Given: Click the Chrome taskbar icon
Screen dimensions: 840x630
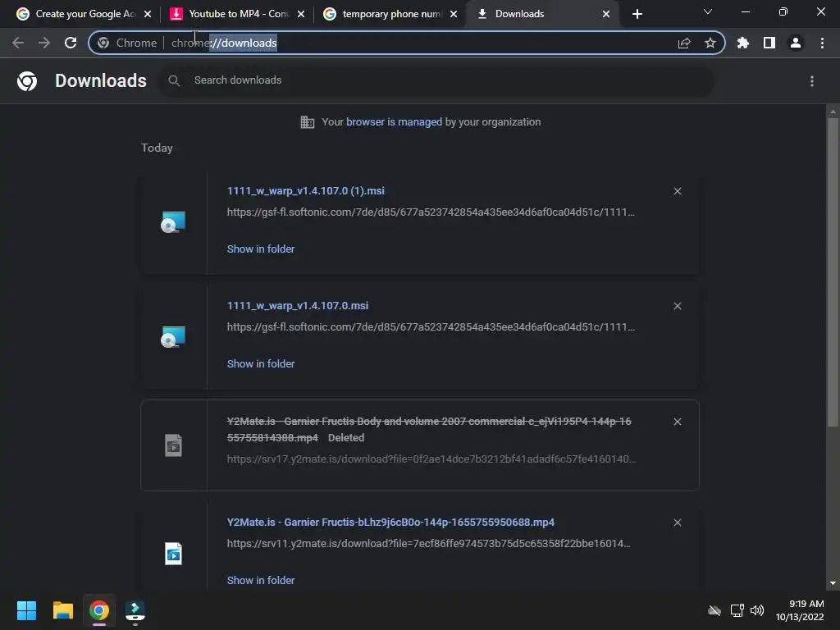Looking at the screenshot, I should coord(99,610).
